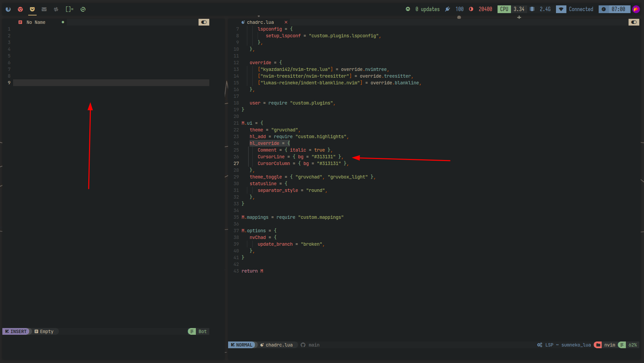Click the 62% scroll progress indicator

point(633,345)
